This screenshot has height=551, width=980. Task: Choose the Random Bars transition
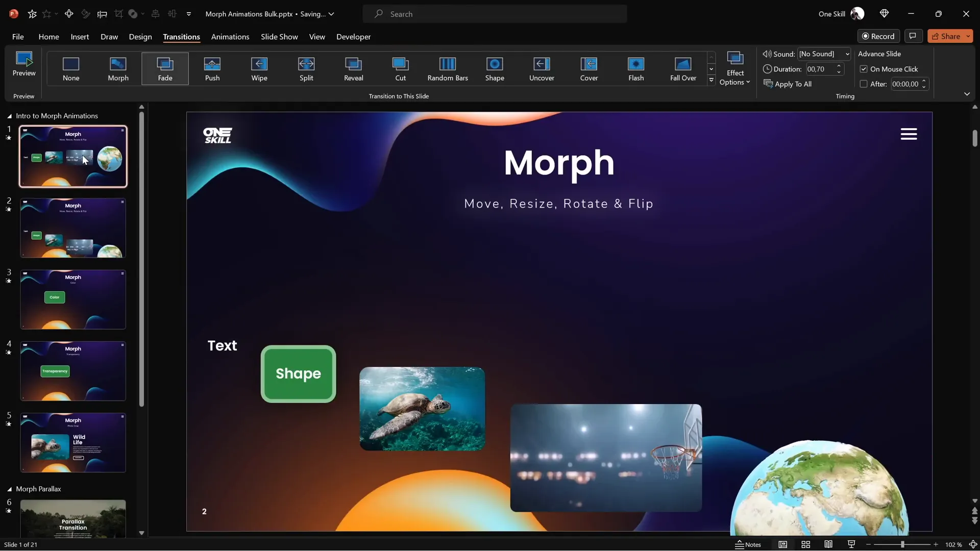click(x=448, y=69)
